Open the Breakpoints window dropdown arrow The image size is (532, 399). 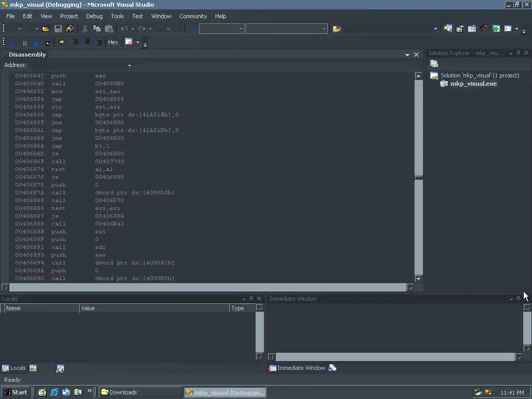(x=138, y=43)
